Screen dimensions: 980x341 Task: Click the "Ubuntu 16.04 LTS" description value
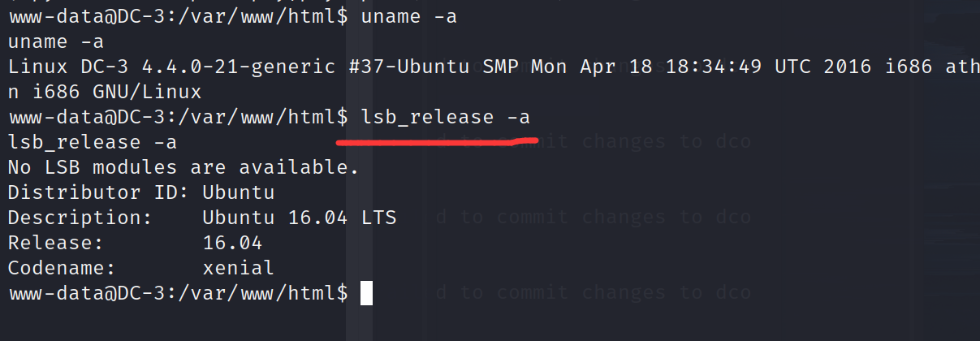tap(299, 218)
